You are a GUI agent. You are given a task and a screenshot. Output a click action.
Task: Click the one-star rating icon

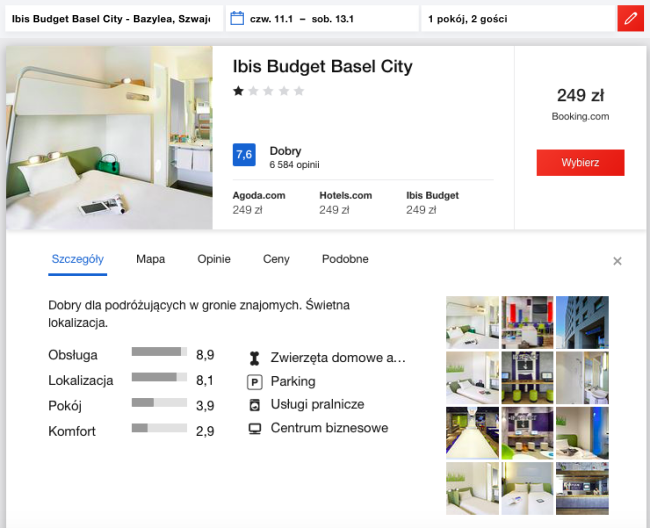[238, 91]
